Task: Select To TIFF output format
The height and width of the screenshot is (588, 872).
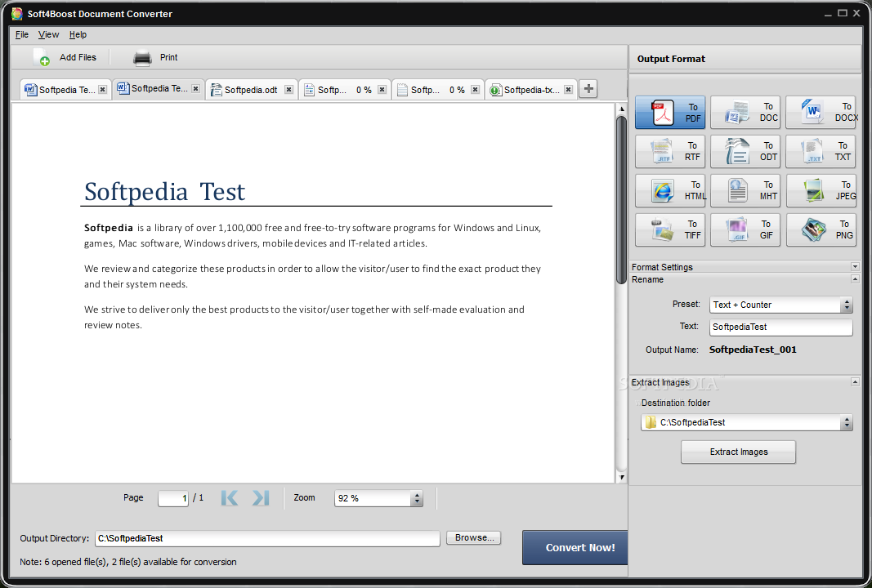Action: tap(670, 229)
